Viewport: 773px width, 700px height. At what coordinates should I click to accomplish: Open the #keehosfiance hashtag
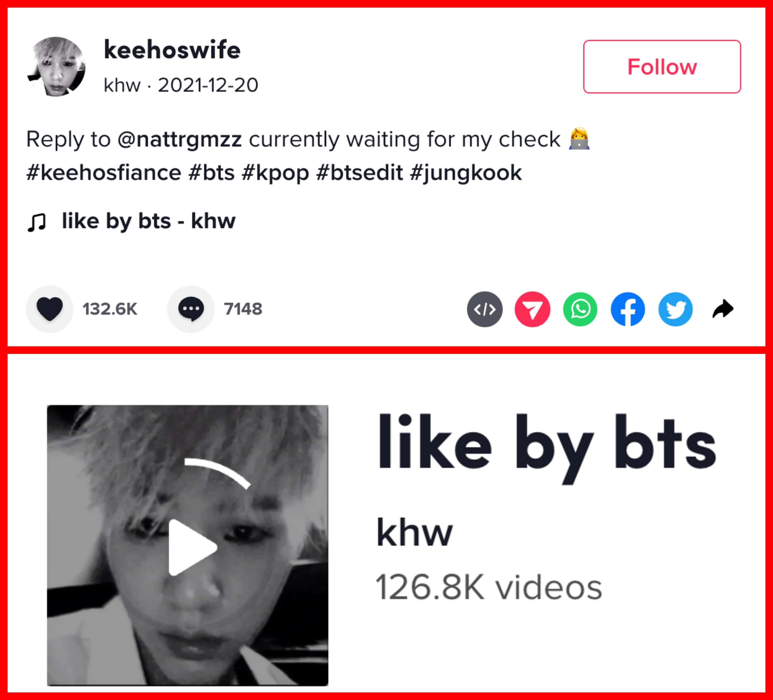(103, 173)
